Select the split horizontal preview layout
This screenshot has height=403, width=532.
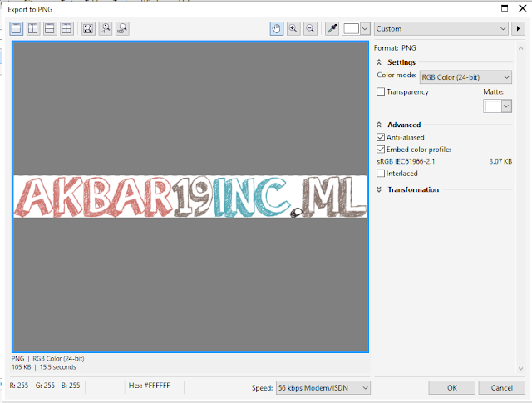coord(50,28)
